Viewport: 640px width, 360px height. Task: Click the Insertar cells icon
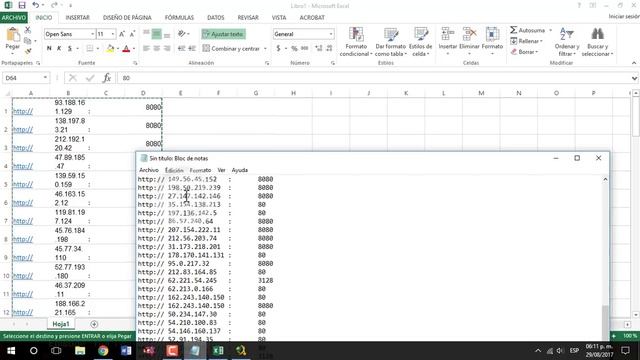448,33
